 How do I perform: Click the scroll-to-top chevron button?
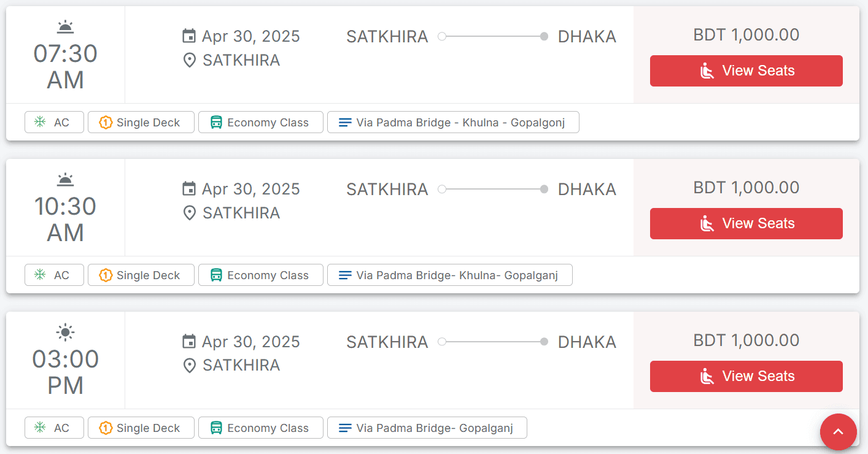point(838,432)
